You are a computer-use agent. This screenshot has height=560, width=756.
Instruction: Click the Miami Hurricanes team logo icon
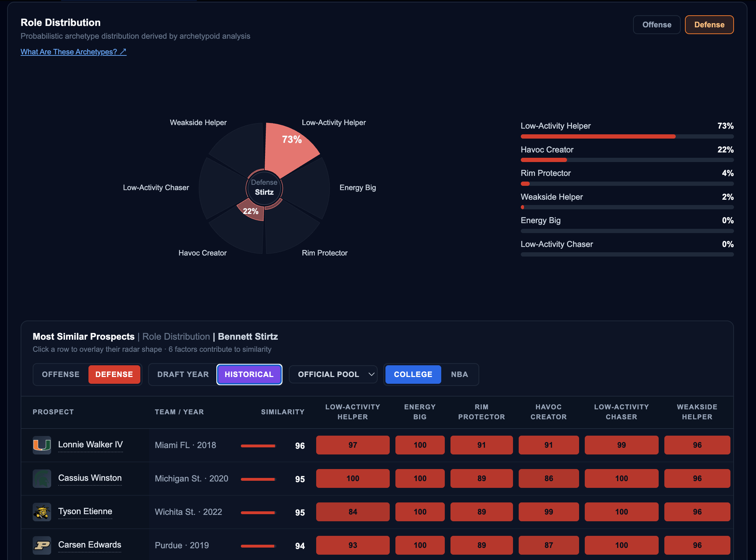point(42,445)
